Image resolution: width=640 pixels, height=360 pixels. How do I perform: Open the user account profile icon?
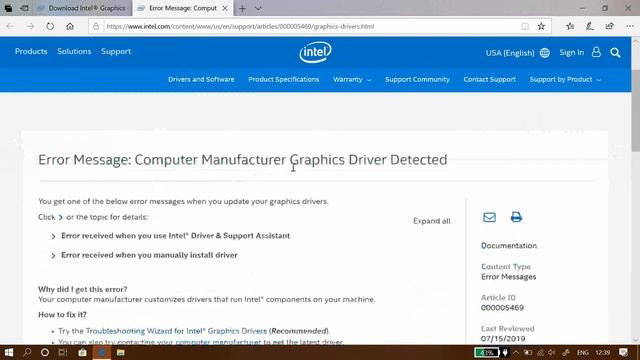click(x=596, y=52)
